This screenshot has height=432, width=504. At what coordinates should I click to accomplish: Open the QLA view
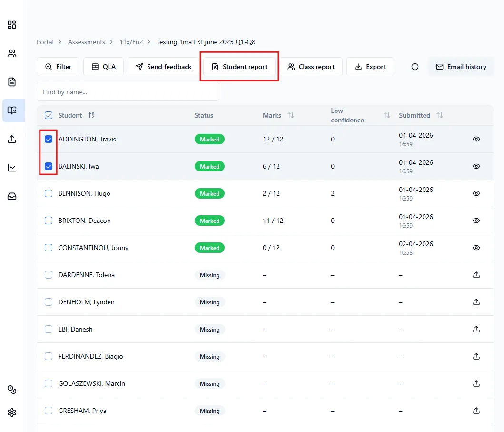(x=103, y=67)
